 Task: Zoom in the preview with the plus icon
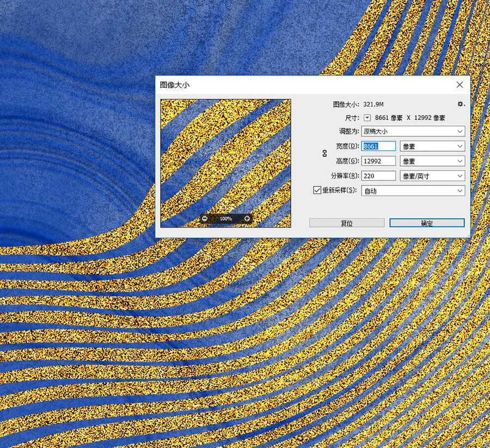247,218
